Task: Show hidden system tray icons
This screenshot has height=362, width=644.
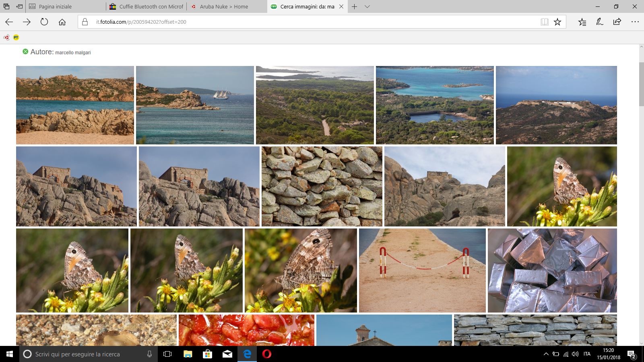Action: click(546, 354)
